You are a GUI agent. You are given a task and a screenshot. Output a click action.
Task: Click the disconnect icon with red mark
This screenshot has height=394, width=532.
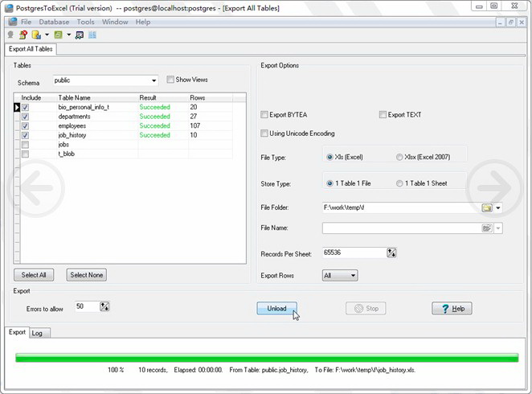click(x=23, y=35)
